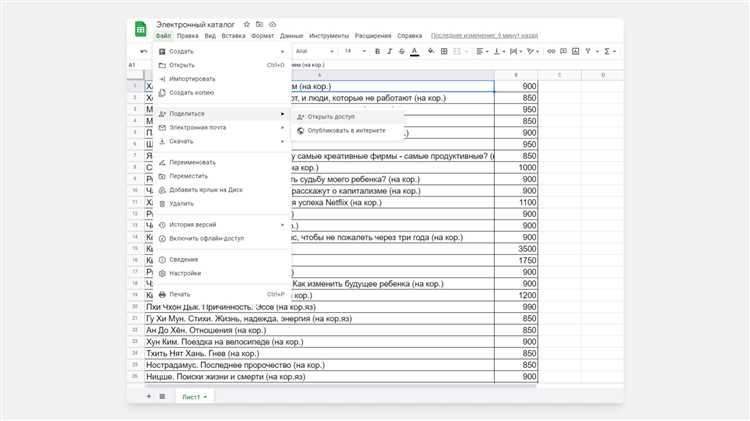The width and height of the screenshot is (750, 421).
Task: Expand the Скачать submenu
Action: (x=282, y=142)
